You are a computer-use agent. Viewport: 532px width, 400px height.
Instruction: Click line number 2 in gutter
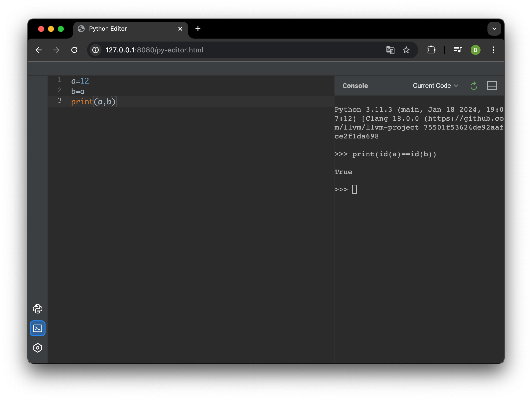(x=59, y=90)
